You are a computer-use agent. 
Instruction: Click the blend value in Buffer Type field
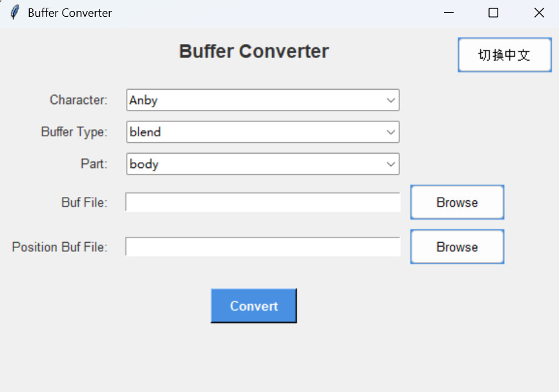pyautogui.click(x=145, y=132)
